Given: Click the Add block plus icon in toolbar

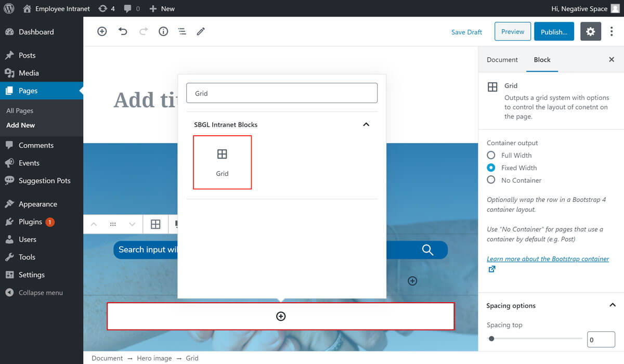Looking at the screenshot, I should [102, 32].
